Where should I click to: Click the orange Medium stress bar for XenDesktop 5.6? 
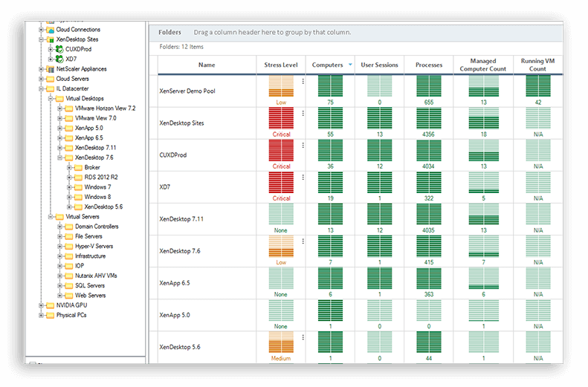(x=281, y=342)
